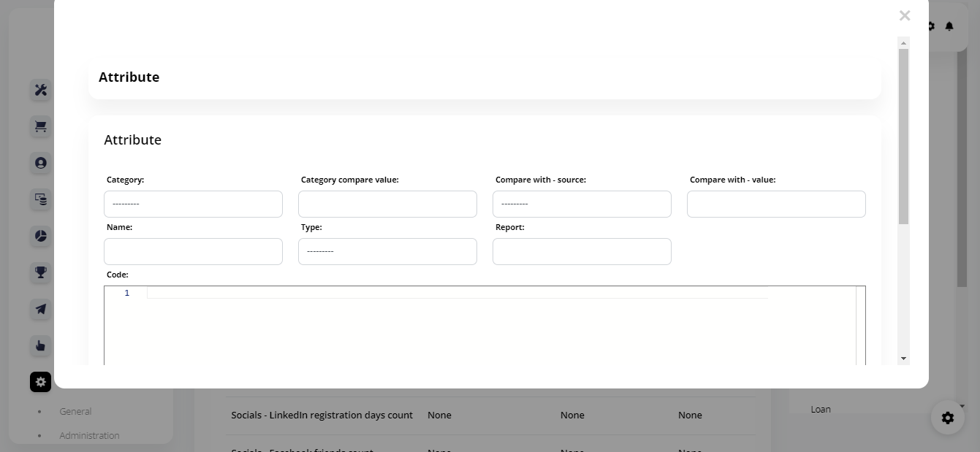
Task: Focus the Category compare value field
Action: point(387,204)
